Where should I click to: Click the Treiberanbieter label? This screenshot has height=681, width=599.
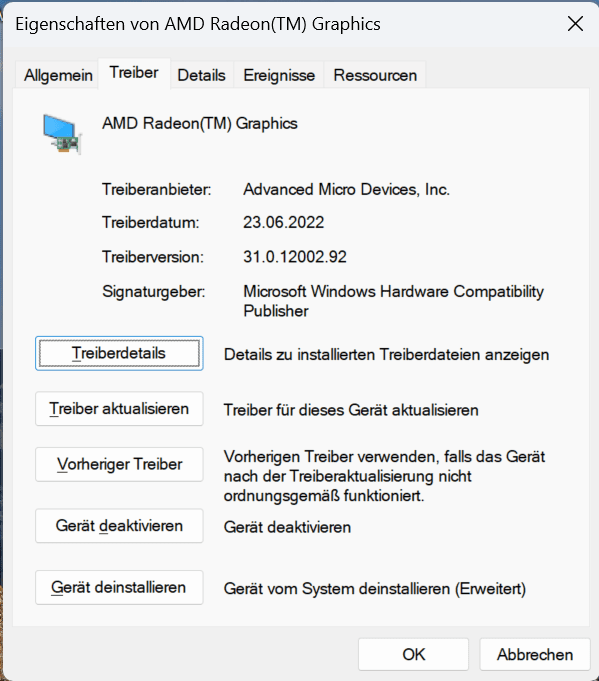[x=157, y=190]
